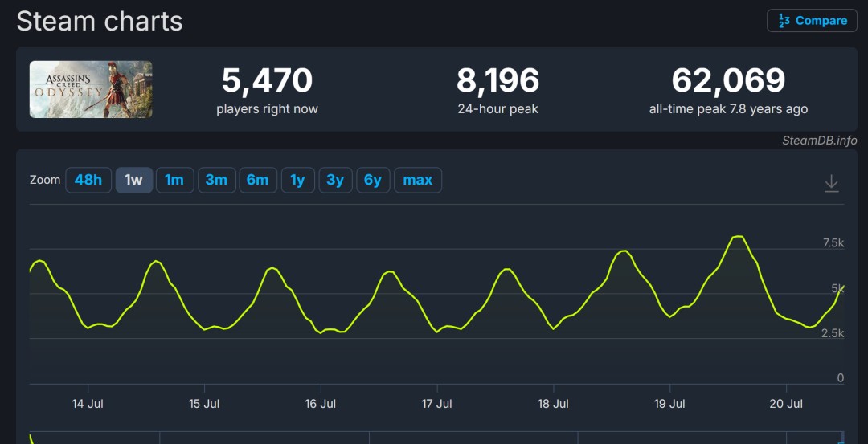Click the Zoom label
This screenshot has height=444, width=868.
[x=45, y=181]
